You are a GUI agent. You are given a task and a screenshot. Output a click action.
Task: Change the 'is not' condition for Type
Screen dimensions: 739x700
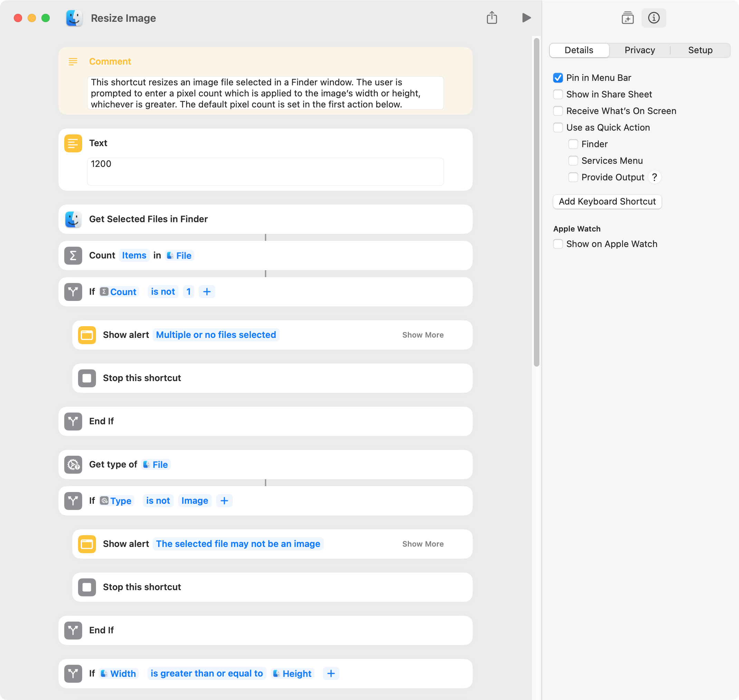point(158,501)
